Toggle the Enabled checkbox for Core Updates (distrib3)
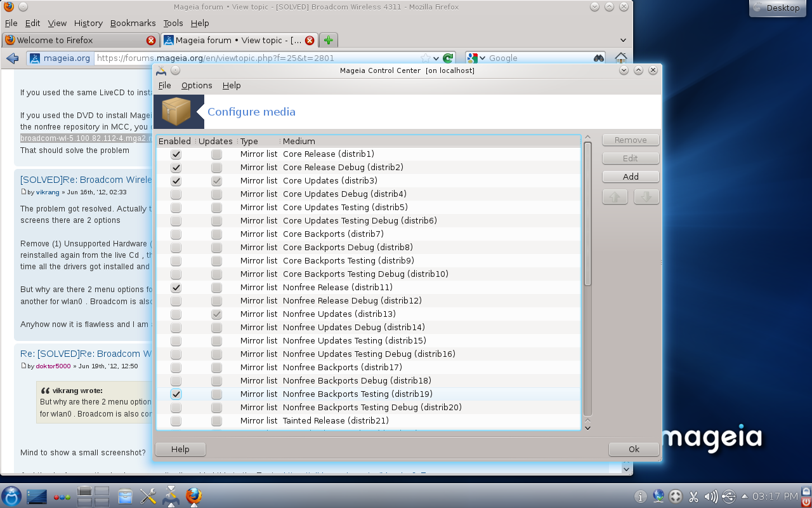The height and width of the screenshot is (508, 812). click(176, 181)
